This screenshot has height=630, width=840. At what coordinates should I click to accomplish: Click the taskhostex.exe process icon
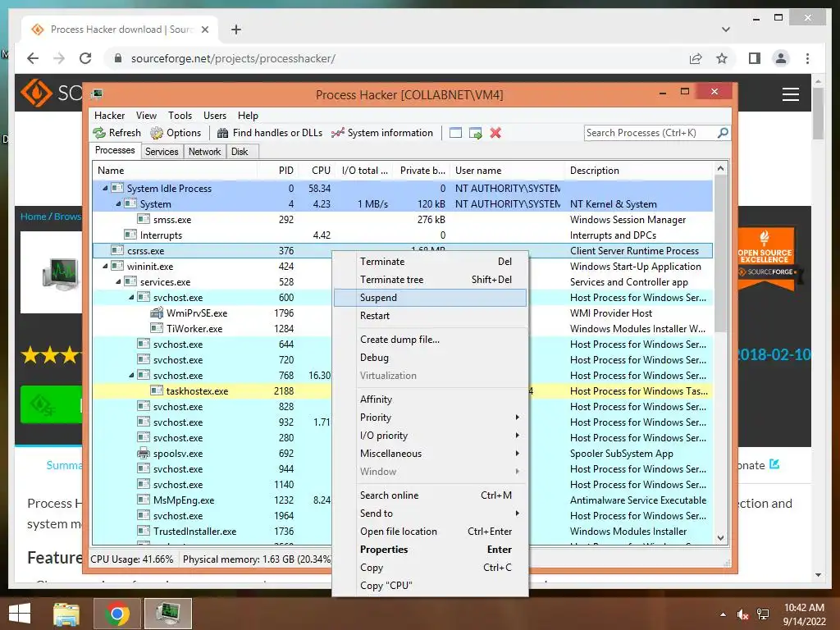pyautogui.click(x=157, y=390)
